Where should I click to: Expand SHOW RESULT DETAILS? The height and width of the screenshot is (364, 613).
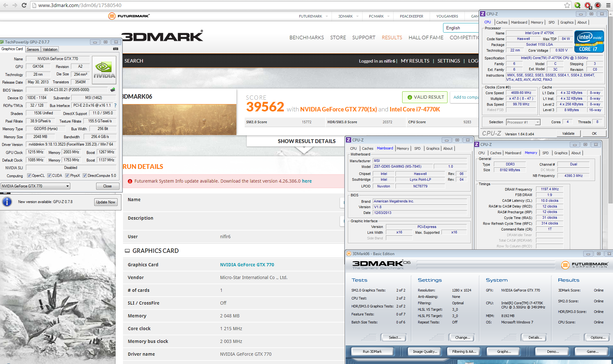pos(306,141)
